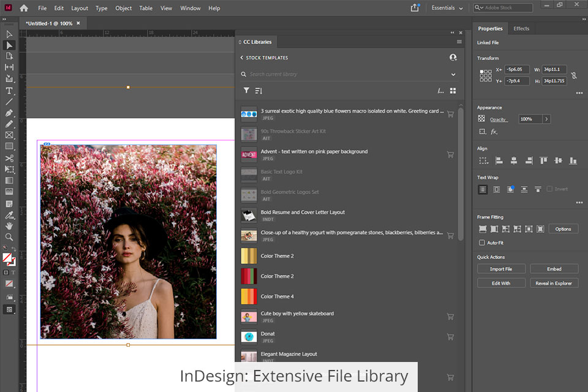Click the constrain proportions link icon

click(574, 75)
